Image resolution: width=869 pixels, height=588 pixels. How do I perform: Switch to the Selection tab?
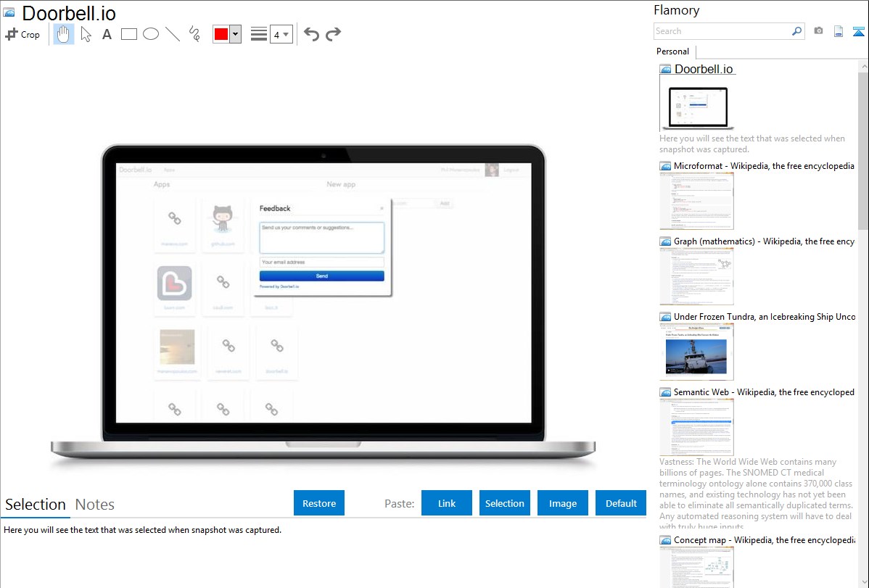click(x=36, y=505)
